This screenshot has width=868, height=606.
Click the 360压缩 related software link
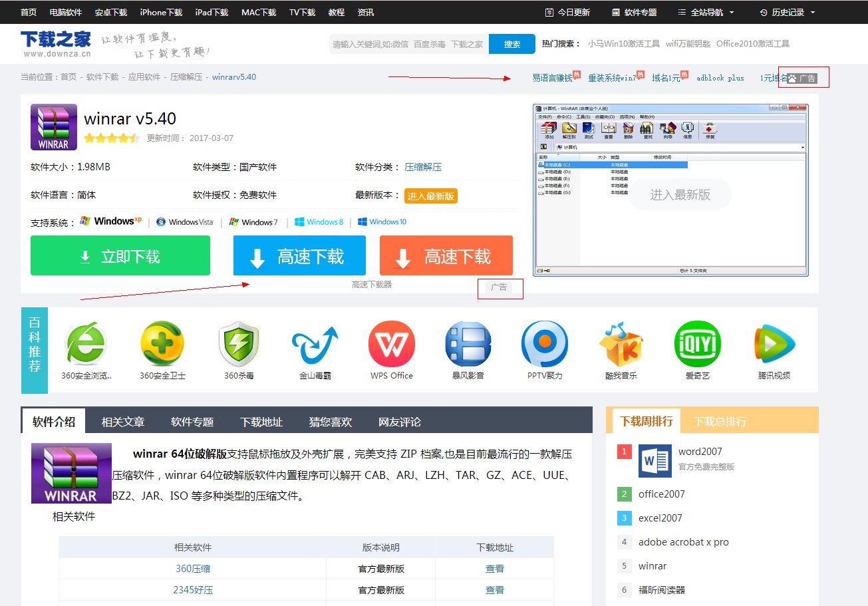[193, 569]
